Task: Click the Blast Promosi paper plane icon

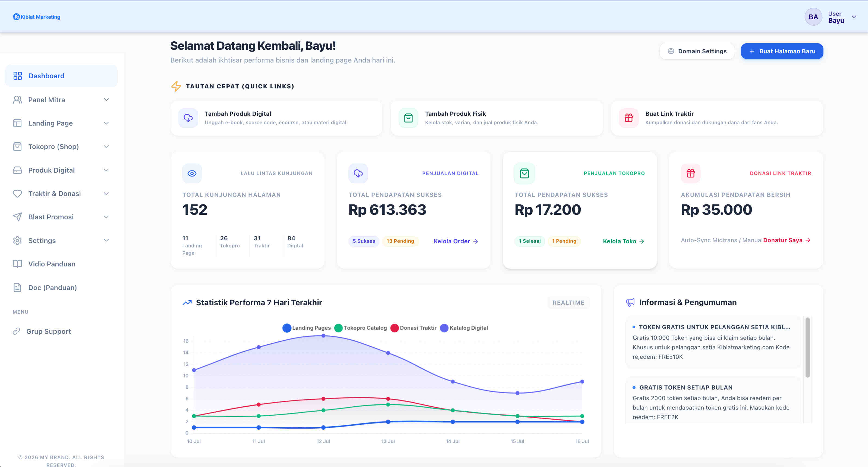Action: [x=17, y=217]
